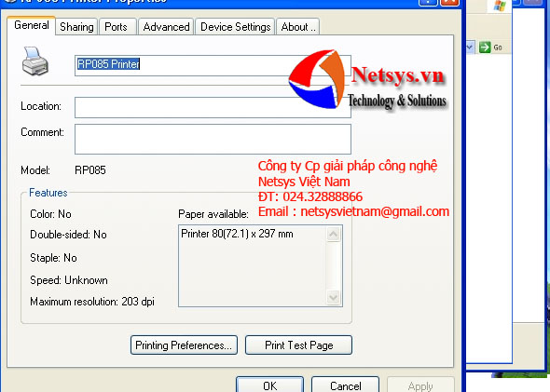Click the paper list scroll down arrow
Viewport: 550px width, 392px height.
[x=333, y=298]
